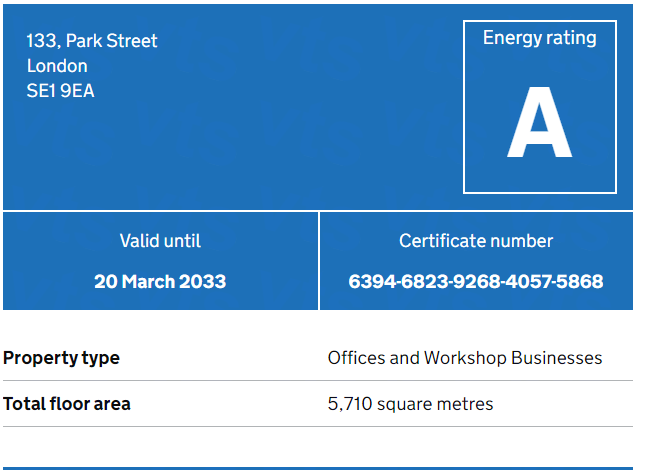Select certificate number 6394-6823-9268-4057-5868
646x474 pixels.
click(x=476, y=281)
